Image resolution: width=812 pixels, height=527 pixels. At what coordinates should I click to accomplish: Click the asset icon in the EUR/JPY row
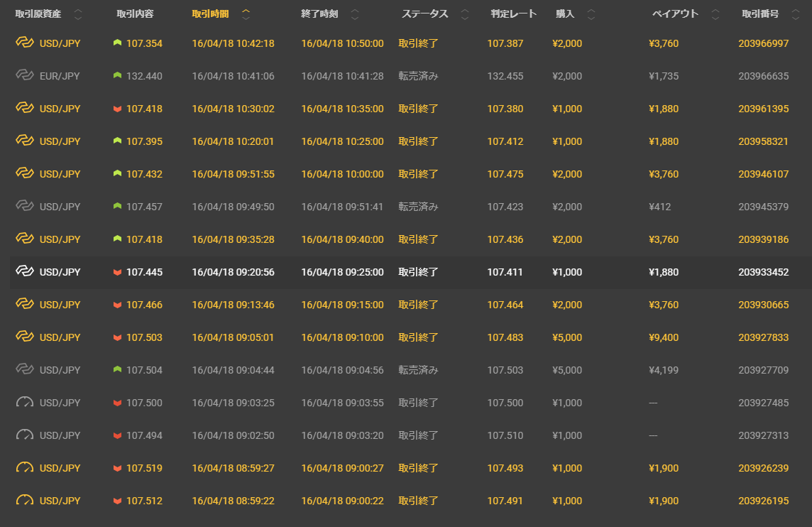click(x=25, y=76)
